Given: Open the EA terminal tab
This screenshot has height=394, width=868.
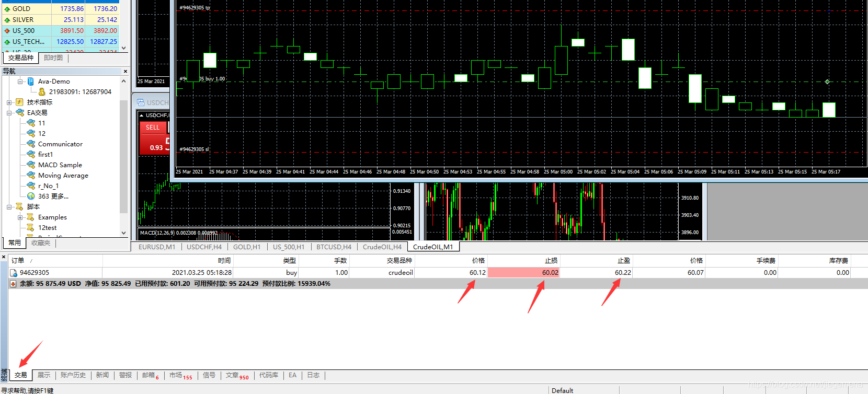Looking at the screenshot, I should pos(292,375).
